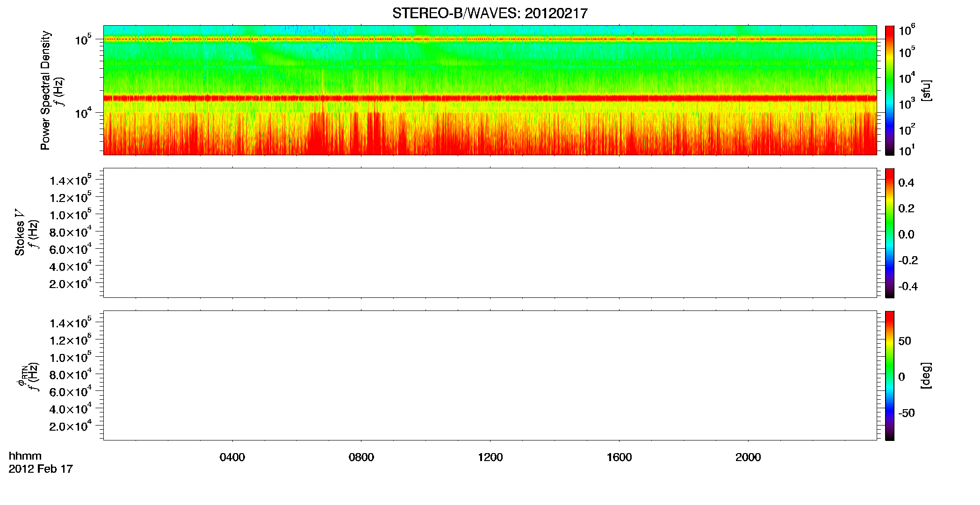Click the [deg] colorbar unit label
Screen dimensions: 980x505
pos(926,375)
